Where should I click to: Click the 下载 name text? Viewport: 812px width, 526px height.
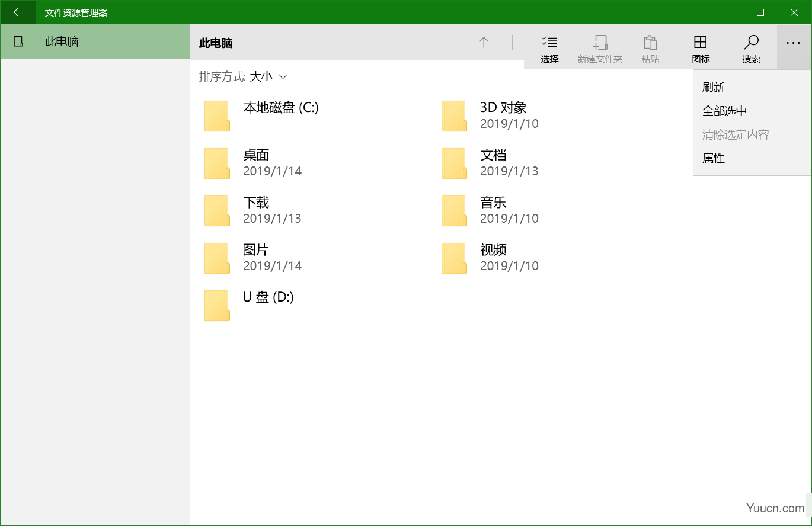[256, 203]
